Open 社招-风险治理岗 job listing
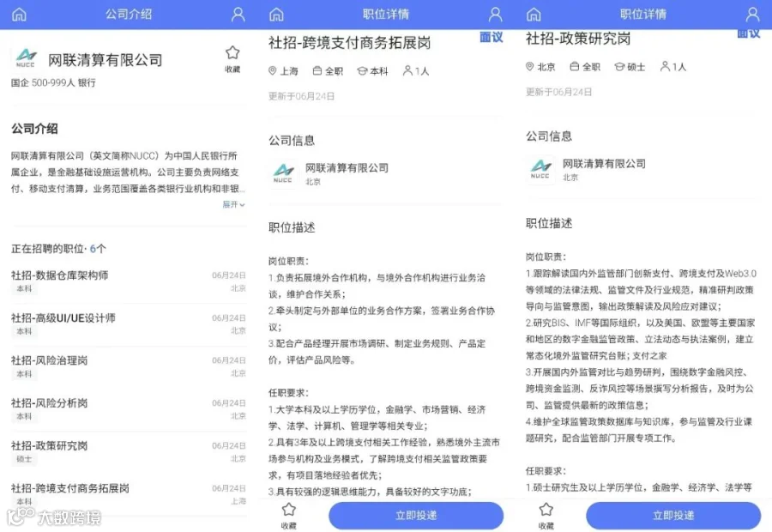 tap(129, 366)
